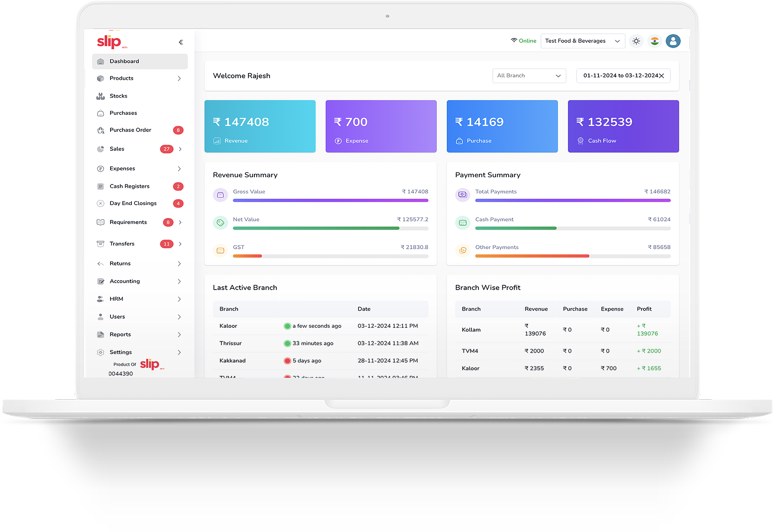Click the Expense card showing ₹ 700
Image resolution: width=775 pixels, height=532 pixels.
[381, 126]
